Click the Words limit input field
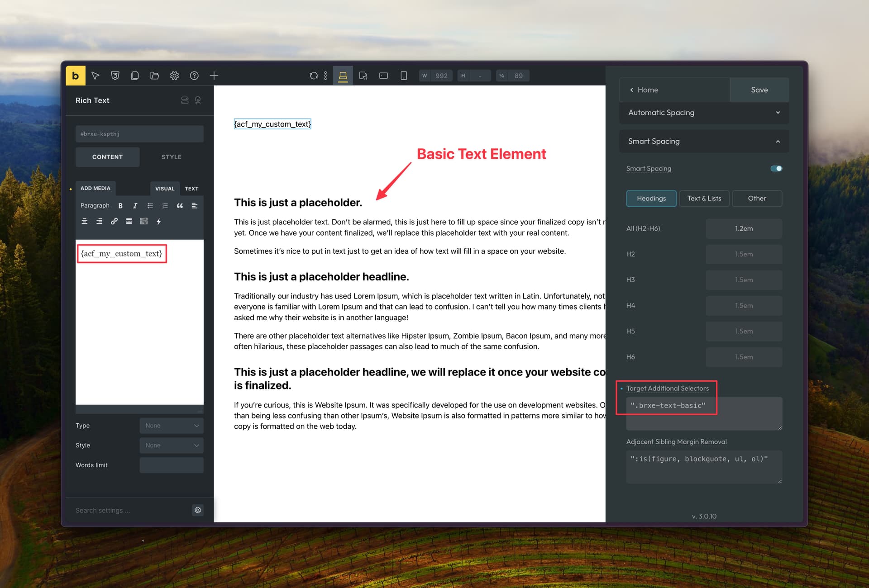 [172, 465]
